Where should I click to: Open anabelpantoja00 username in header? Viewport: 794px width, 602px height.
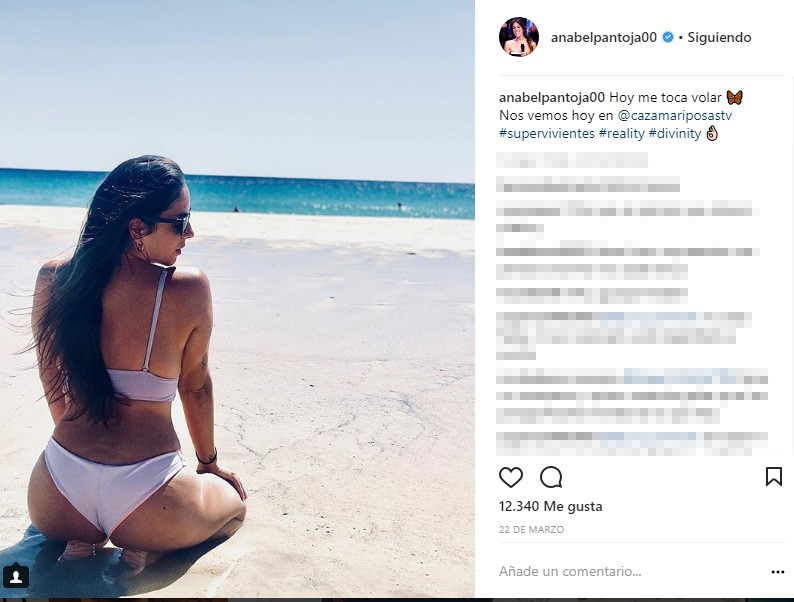(604, 37)
